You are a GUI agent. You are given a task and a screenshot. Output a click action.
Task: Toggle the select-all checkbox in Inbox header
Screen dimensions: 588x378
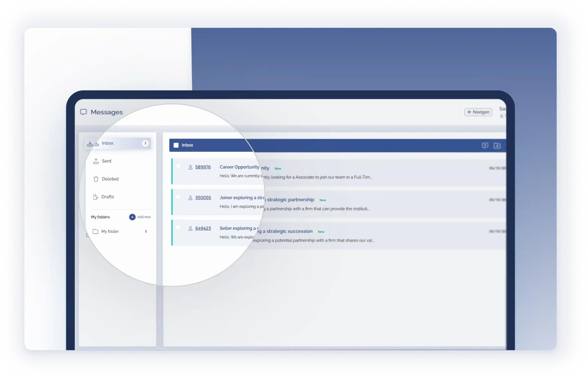(x=176, y=145)
